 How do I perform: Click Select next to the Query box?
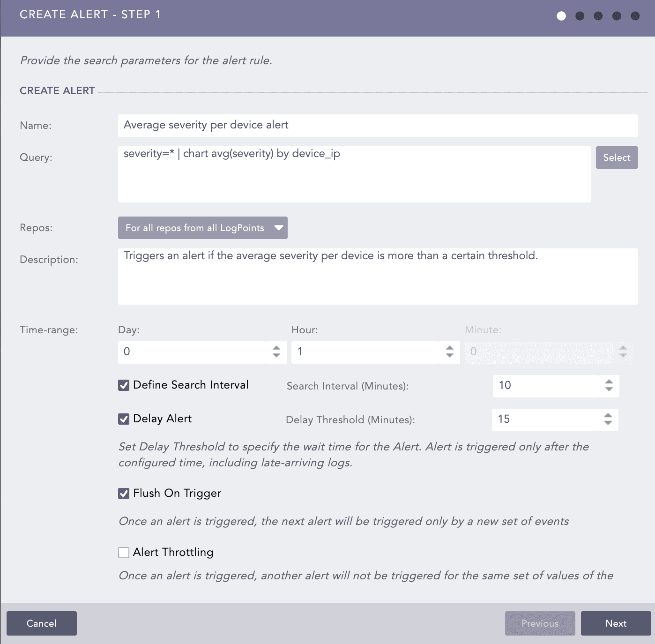point(617,157)
